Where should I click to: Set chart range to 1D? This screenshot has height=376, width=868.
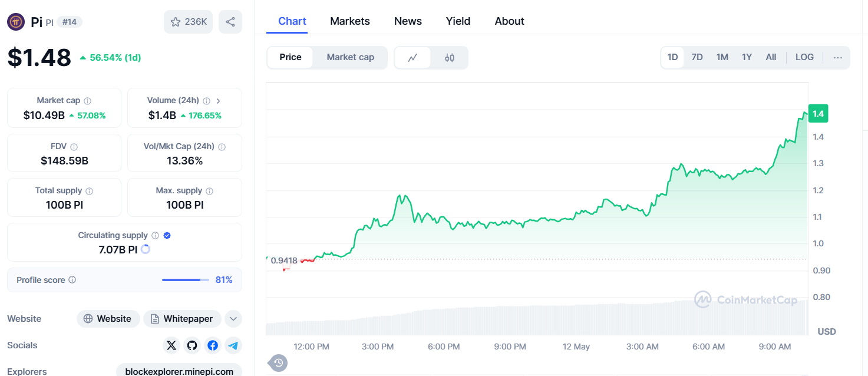pos(672,57)
